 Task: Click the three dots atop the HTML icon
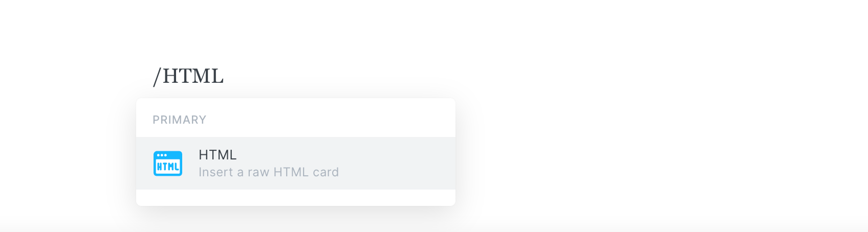tap(162, 155)
